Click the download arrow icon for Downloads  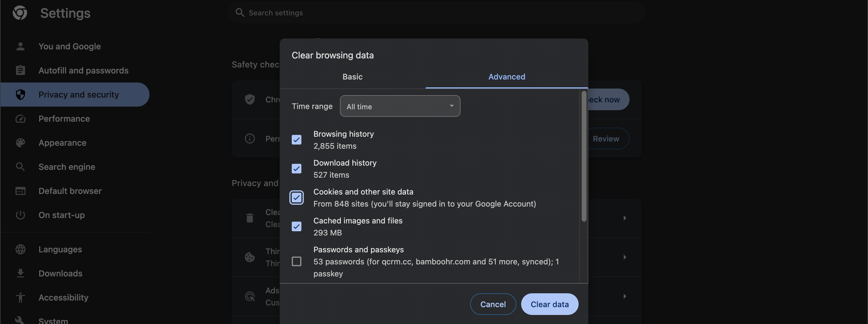[20, 273]
